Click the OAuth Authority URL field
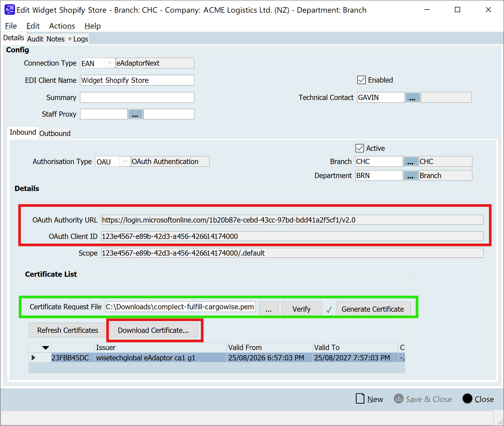The image size is (504, 426). [x=292, y=220]
